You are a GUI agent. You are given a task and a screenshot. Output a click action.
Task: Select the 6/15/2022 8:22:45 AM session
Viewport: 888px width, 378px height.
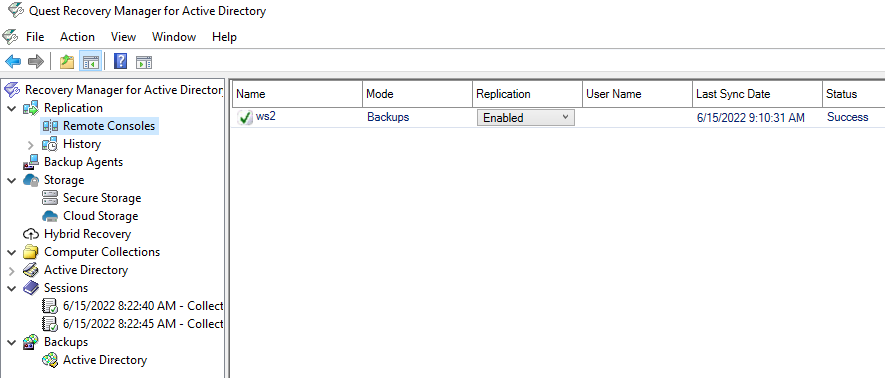[143, 324]
